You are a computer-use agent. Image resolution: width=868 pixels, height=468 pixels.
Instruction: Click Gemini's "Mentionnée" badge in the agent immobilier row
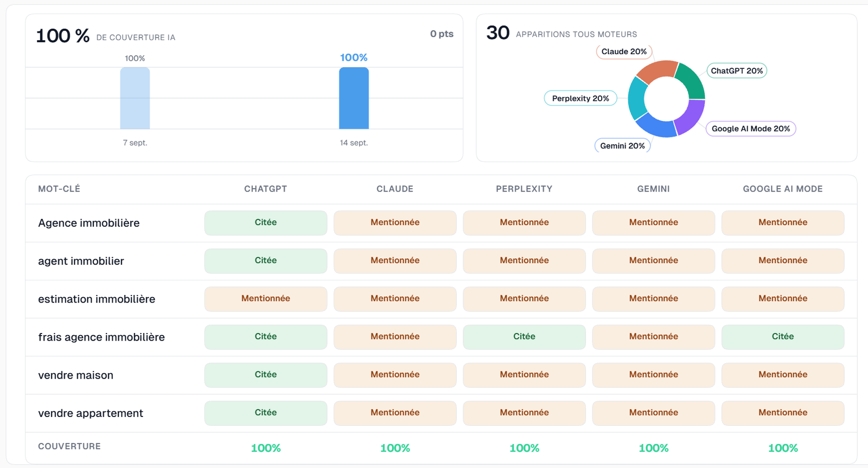pyautogui.click(x=654, y=261)
